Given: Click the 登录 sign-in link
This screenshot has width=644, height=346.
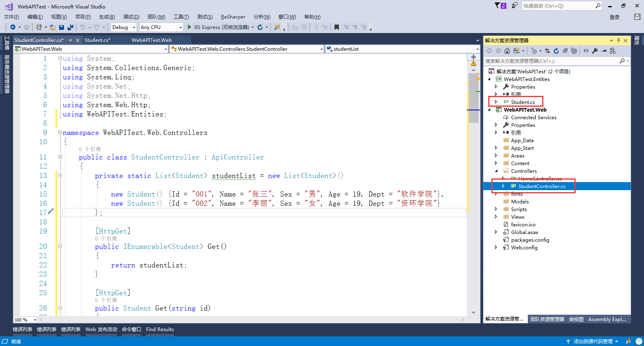Looking at the screenshot, I should click(x=614, y=17).
